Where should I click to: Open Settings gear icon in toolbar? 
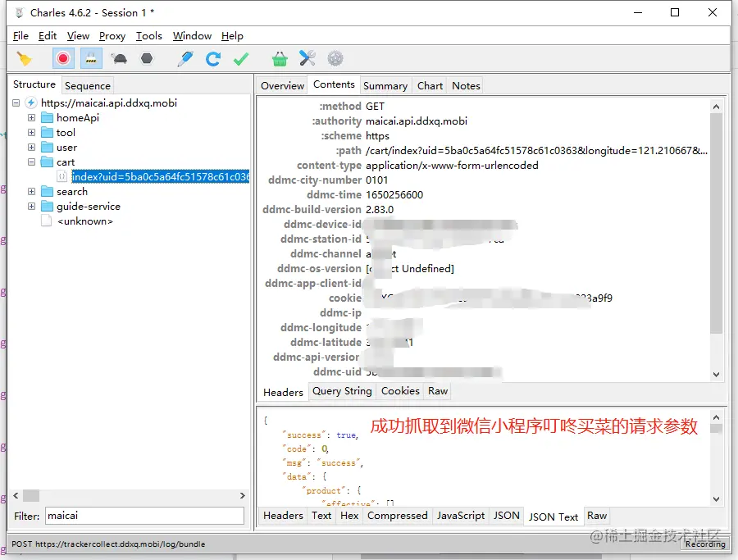(x=335, y=58)
